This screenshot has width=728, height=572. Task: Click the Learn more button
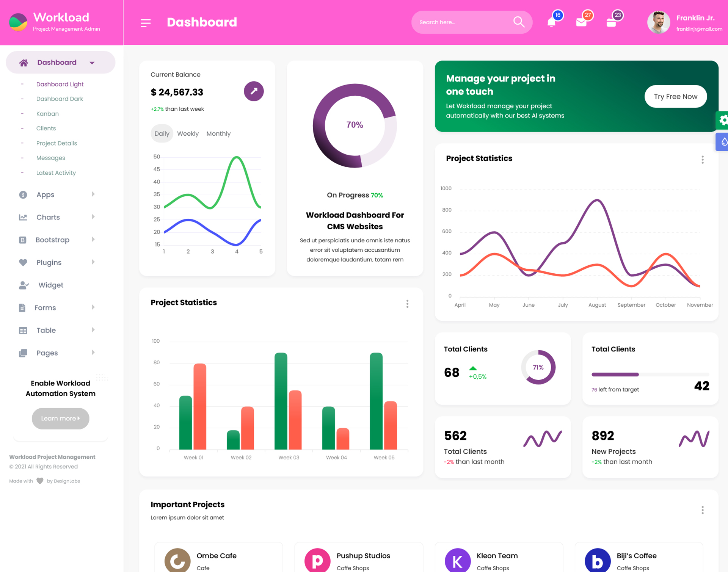[61, 418]
